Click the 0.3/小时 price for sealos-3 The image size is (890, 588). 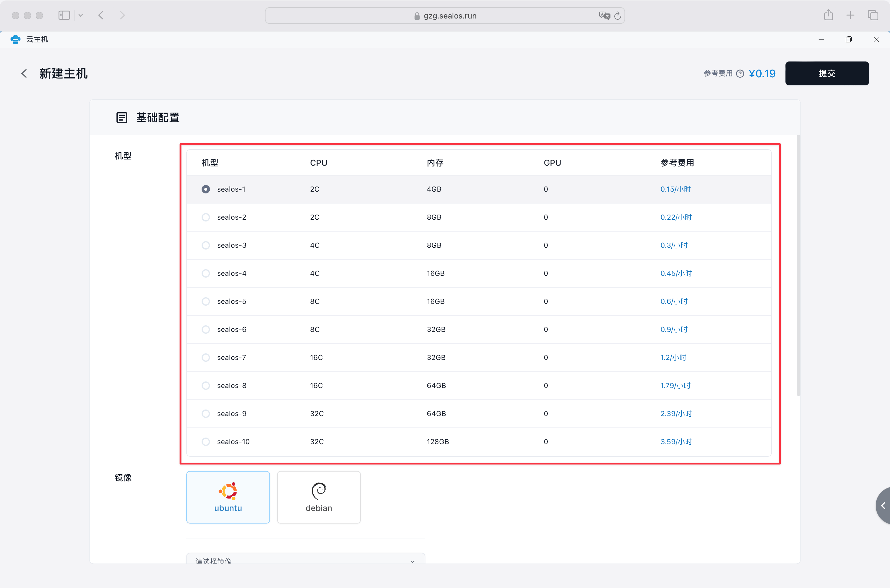point(674,245)
